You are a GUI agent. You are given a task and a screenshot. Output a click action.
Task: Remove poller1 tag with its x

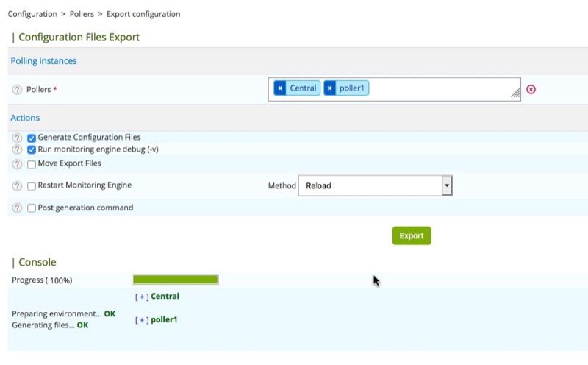point(330,88)
